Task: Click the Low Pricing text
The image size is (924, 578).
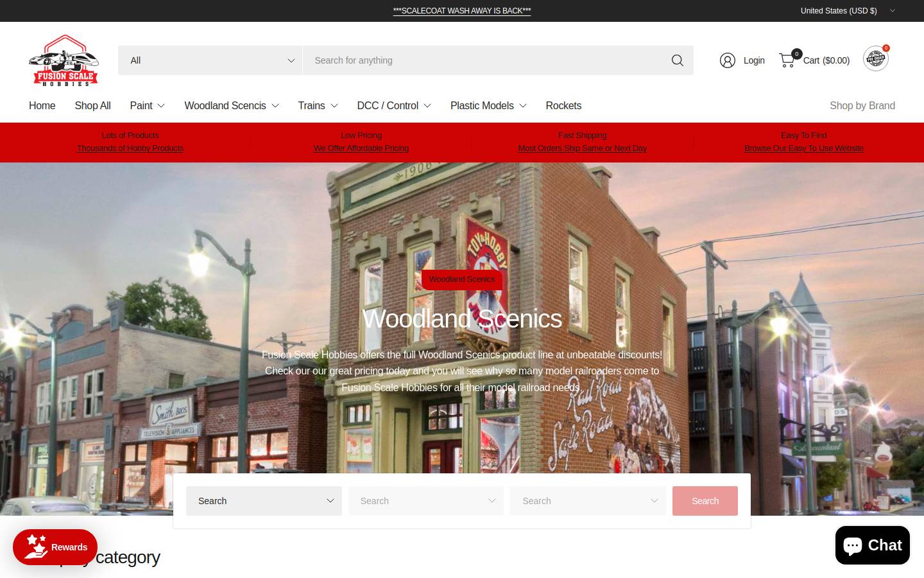Action: [x=361, y=136]
